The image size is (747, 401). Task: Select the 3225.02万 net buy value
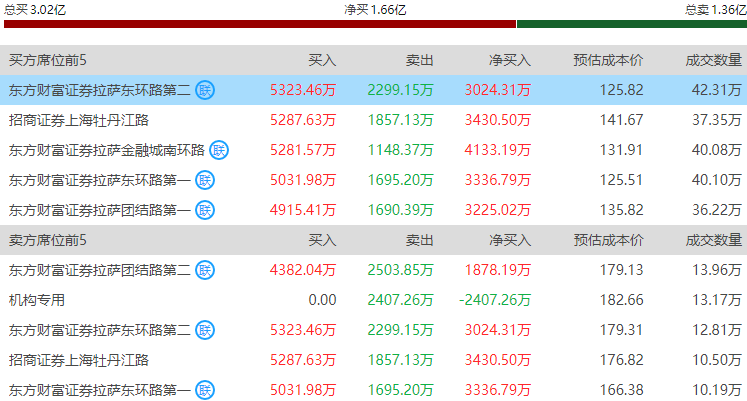click(x=498, y=210)
